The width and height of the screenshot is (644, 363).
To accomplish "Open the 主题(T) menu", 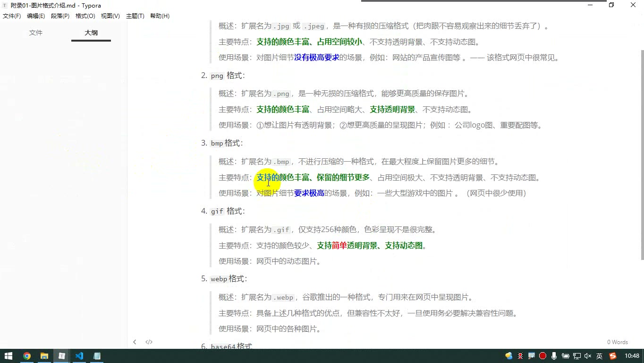I will 135,16.
